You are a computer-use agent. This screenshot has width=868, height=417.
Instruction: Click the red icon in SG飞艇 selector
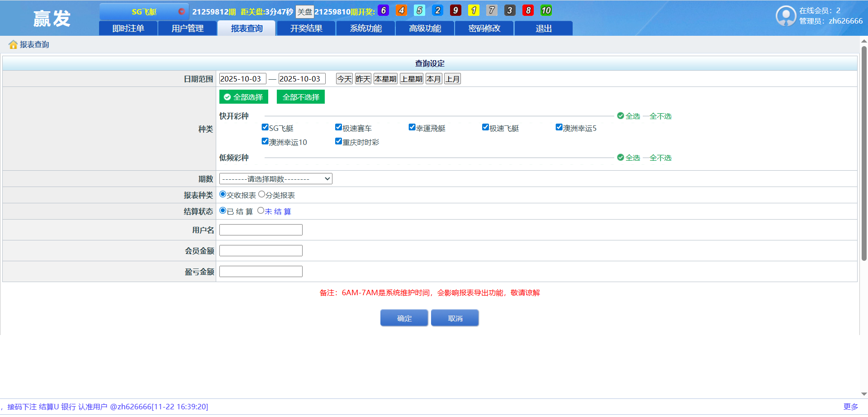(x=181, y=11)
